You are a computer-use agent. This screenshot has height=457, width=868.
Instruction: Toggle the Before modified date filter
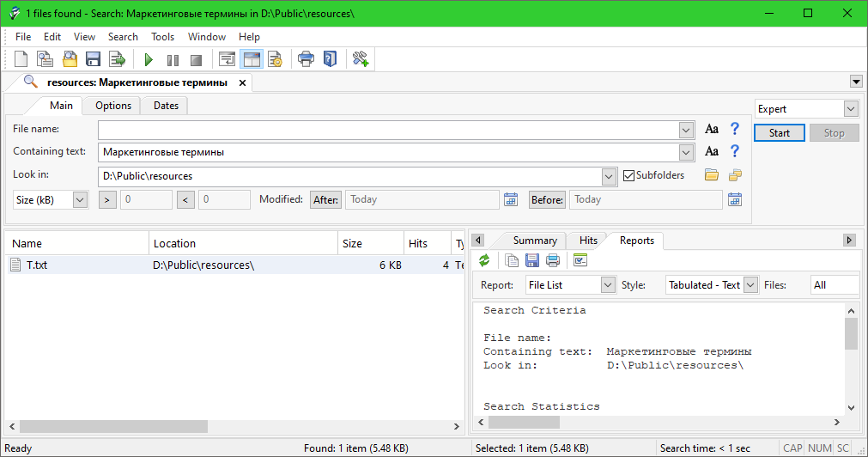547,199
